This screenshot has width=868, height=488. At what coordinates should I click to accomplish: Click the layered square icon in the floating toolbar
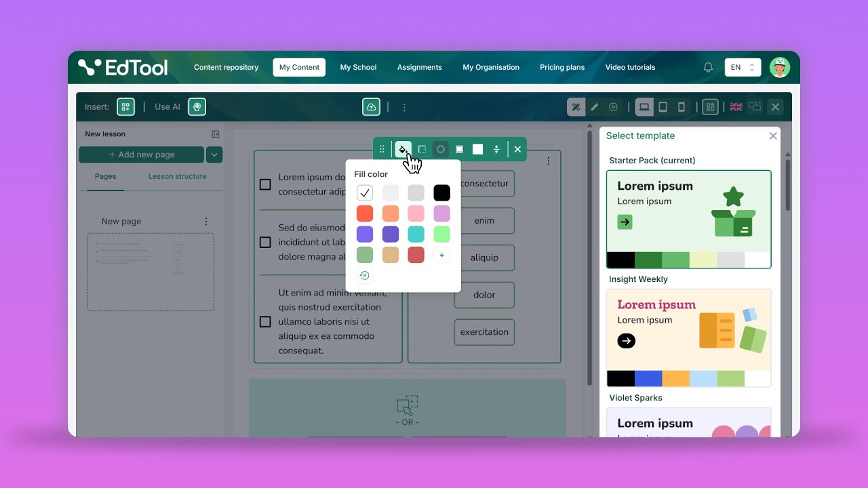(459, 149)
